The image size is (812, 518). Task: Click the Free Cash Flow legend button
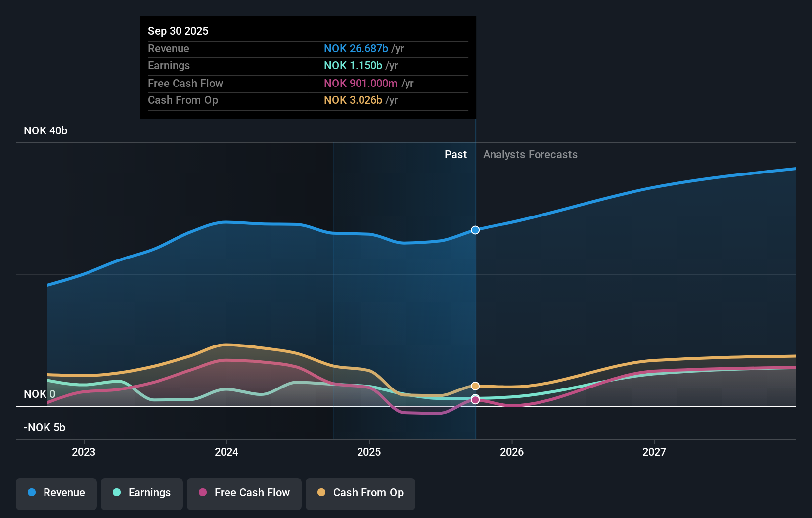(x=244, y=493)
